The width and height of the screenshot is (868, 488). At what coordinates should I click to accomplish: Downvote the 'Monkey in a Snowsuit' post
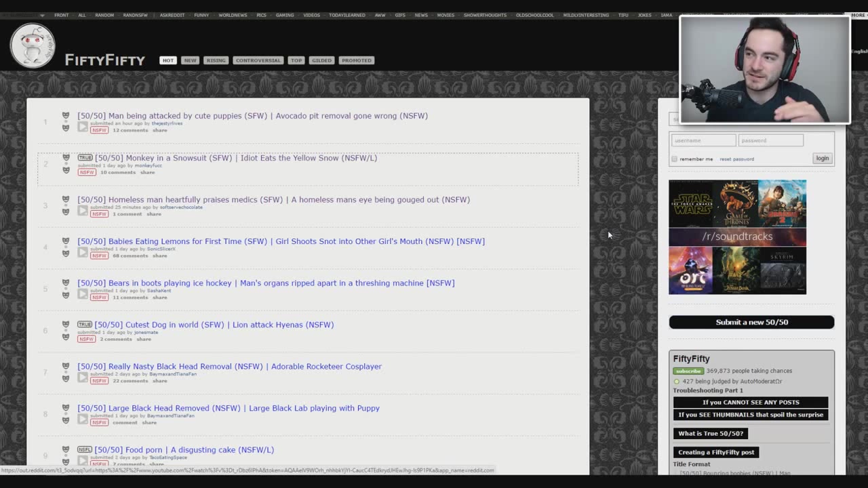tap(66, 170)
